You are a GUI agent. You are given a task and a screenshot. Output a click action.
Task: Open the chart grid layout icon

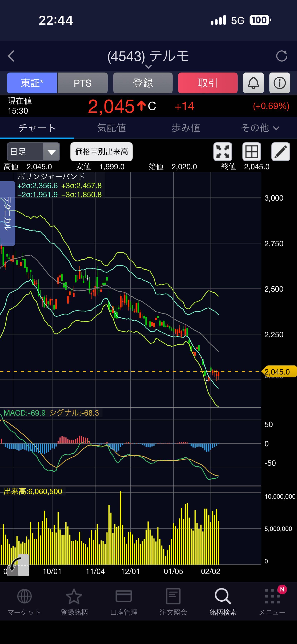[x=252, y=152]
